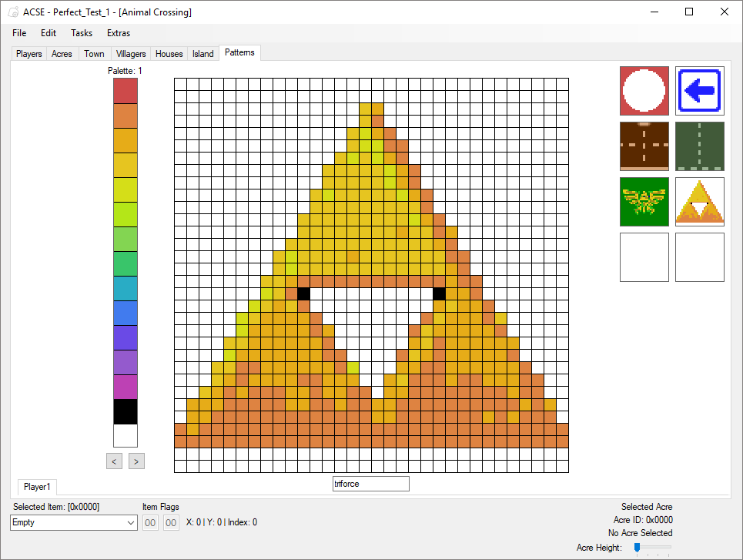This screenshot has width=743, height=560.
Task: Click the second Item Flags 00 box
Action: (x=171, y=522)
